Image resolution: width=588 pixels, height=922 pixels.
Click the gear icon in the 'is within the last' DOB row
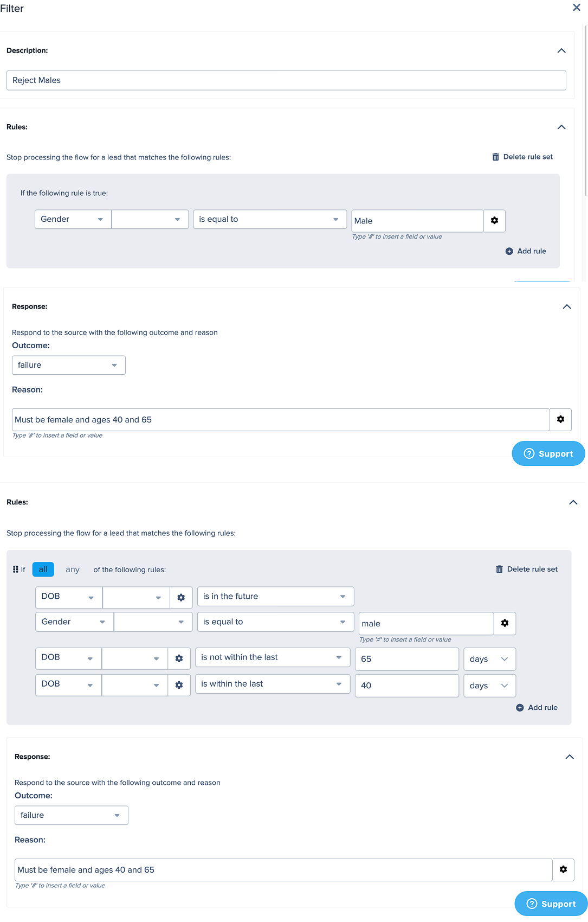pyautogui.click(x=179, y=685)
